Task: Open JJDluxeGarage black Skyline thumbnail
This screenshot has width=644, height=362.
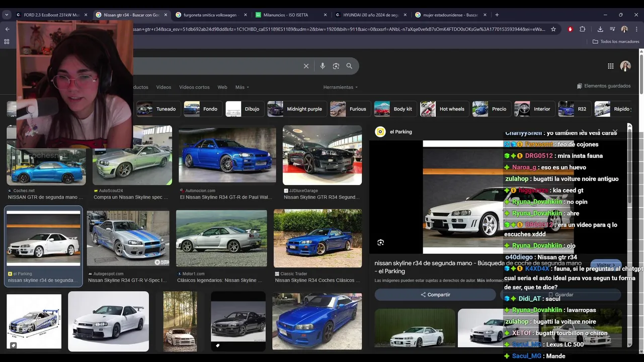Action: pos(322,155)
